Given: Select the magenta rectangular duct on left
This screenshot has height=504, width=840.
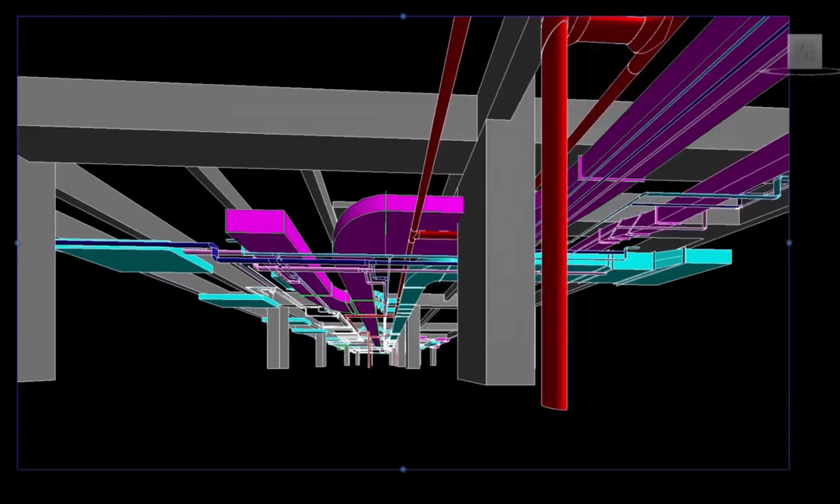Looking at the screenshot, I should coord(257,222).
